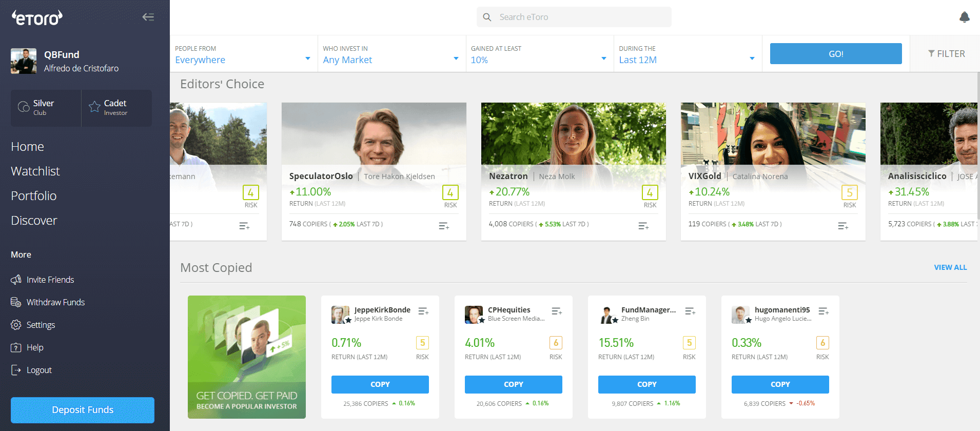Viewport: 980px width, 431px height.
Task: Open JeppeKirkBonde's avatar
Action: (340, 315)
